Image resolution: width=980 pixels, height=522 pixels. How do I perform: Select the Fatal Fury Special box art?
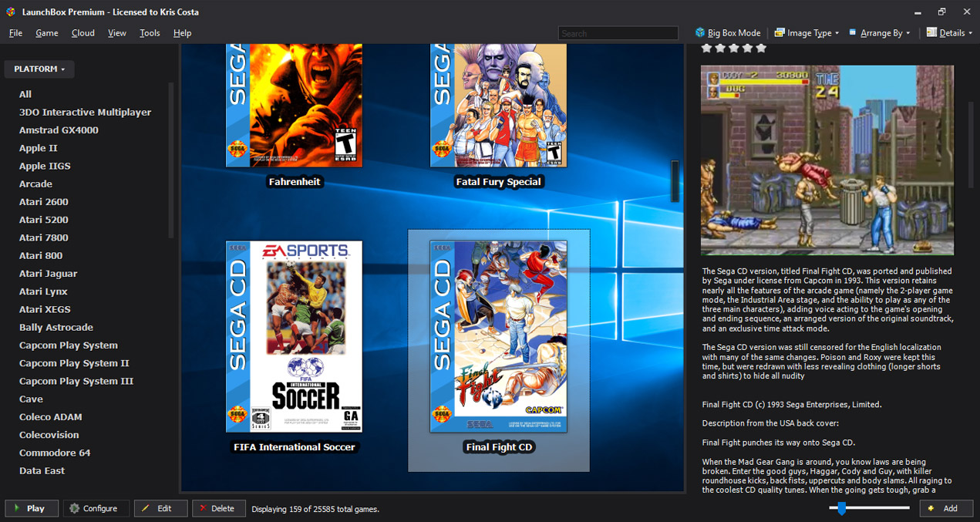pos(498,106)
